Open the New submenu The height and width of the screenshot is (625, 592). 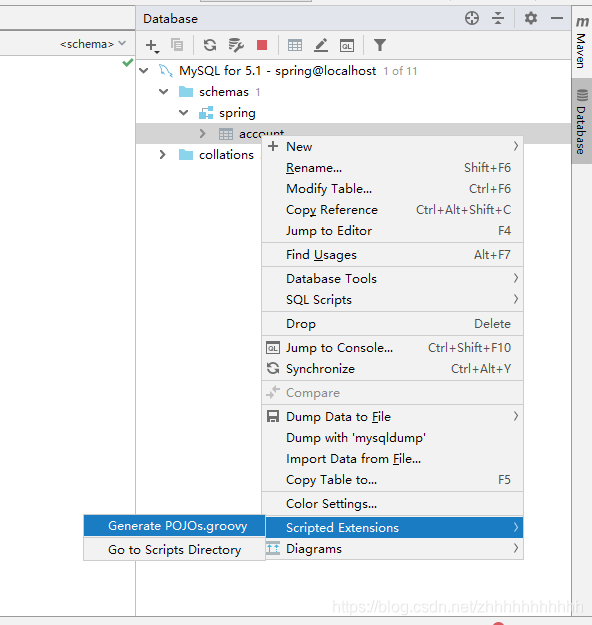[392, 147]
